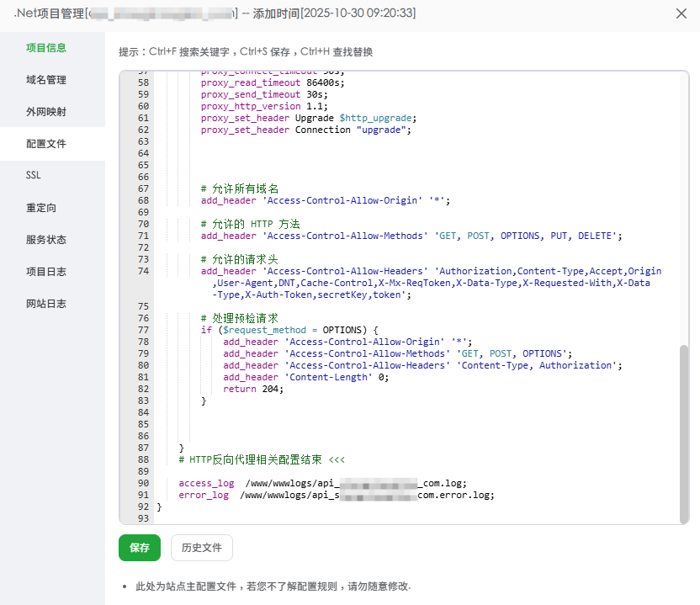This screenshot has height=605, width=700.
Task: View the 项目日志 tab
Action: click(x=46, y=272)
